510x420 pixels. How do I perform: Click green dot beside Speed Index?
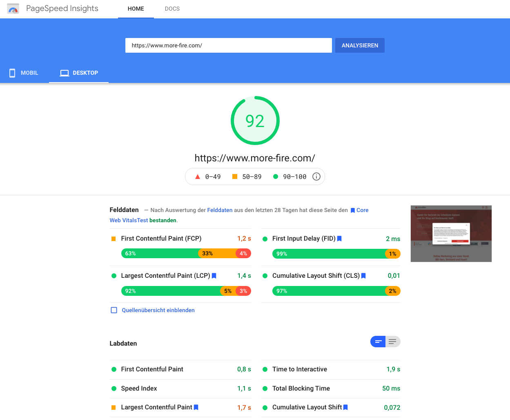pyautogui.click(x=114, y=389)
